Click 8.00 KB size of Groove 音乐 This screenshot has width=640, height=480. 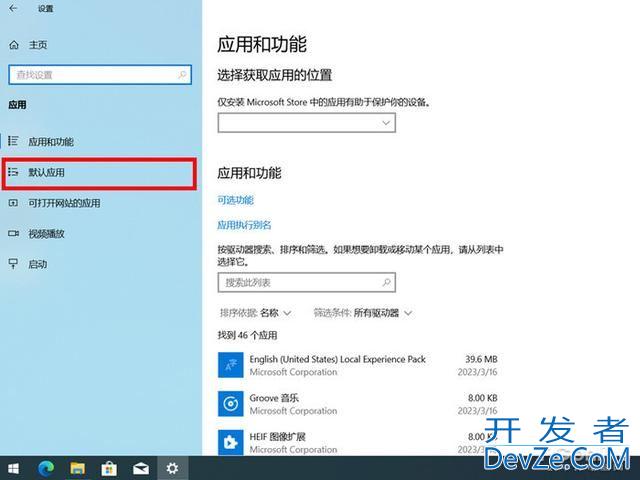[482, 398]
